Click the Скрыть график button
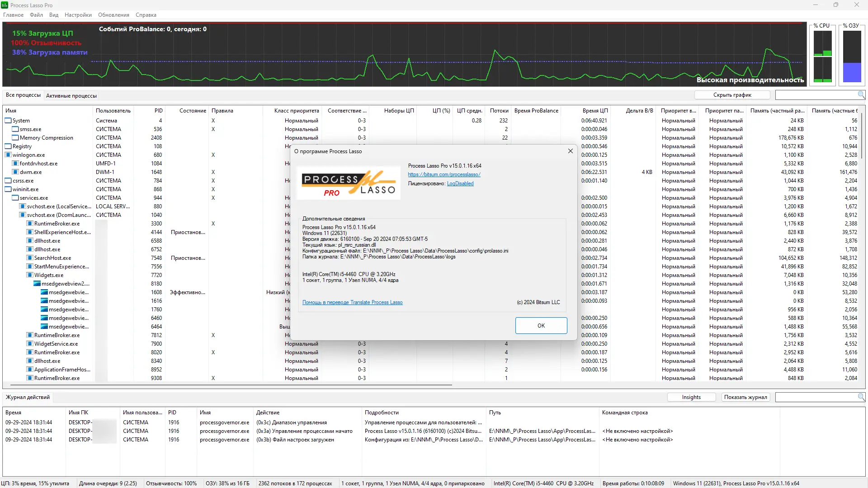The height and width of the screenshot is (488, 868). click(732, 95)
